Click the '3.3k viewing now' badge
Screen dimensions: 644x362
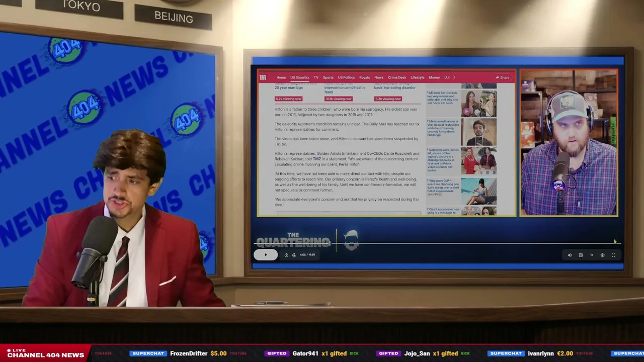(x=387, y=99)
